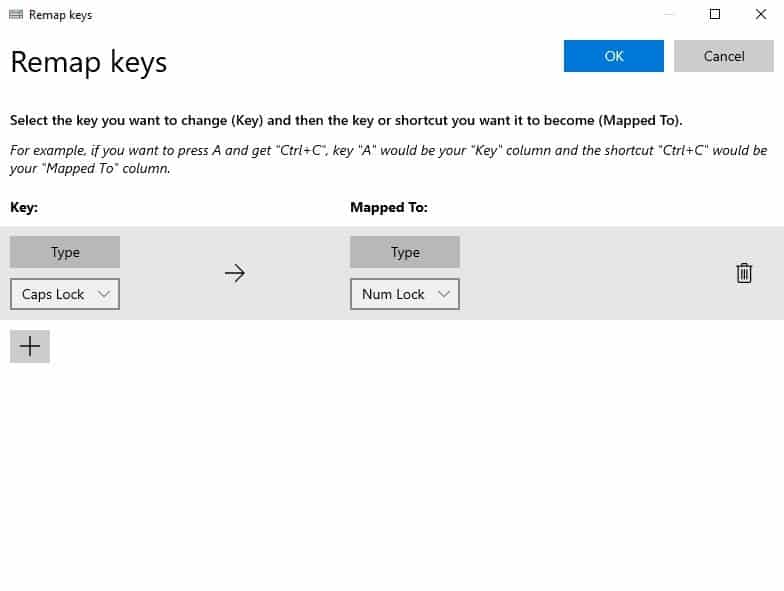Click the Remap keys heading
Image resolution: width=784 pixels, height=591 pixels.
point(88,63)
